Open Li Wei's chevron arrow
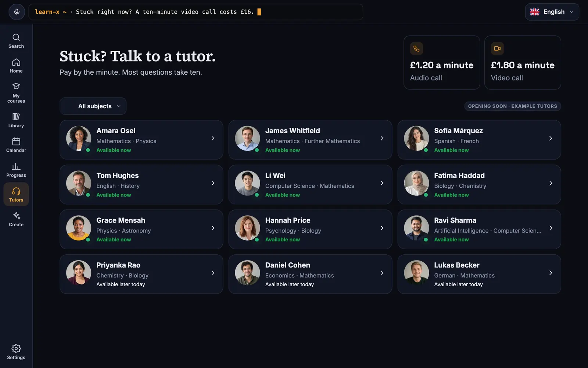Viewport: 588px width, 368px height. [382, 183]
